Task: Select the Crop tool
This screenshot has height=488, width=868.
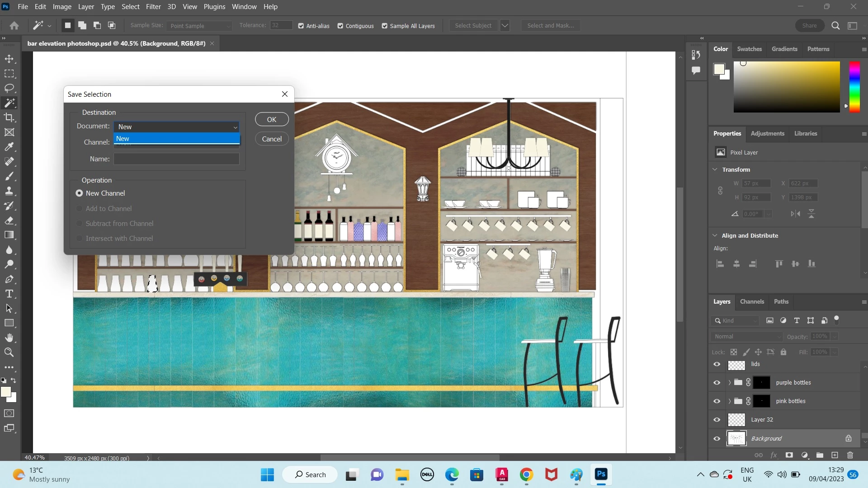Action: point(9,117)
